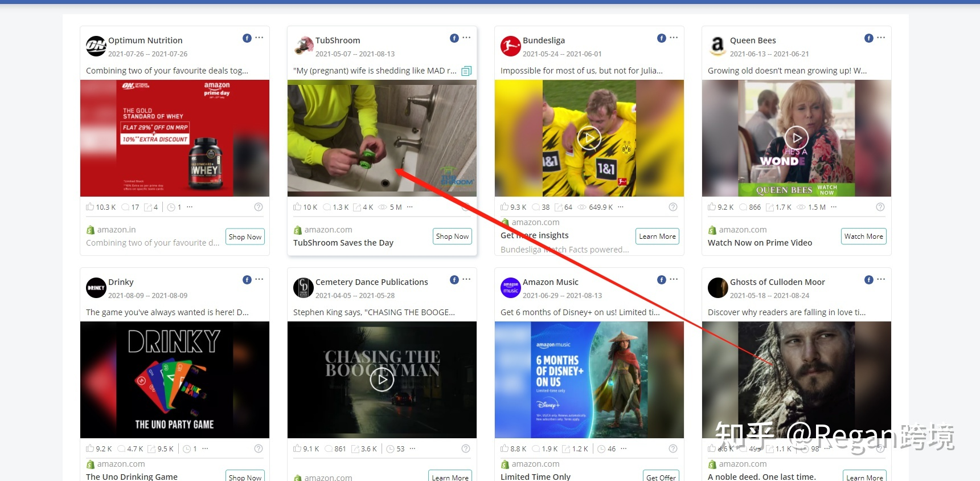Click the Facebook icon on the Queen Bees card
Image resolution: width=980 pixels, height=481 pixels.
click(869, 38)
